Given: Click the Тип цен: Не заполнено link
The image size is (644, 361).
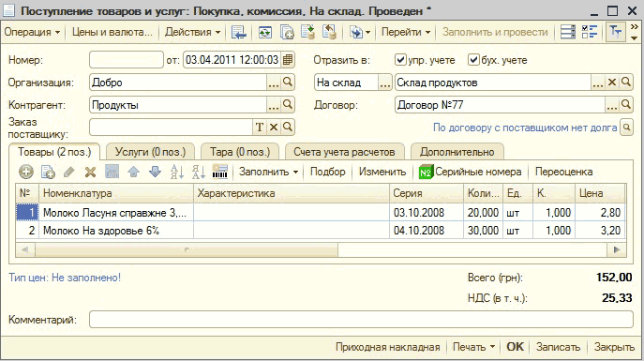Looking at the screenshot, I should 65,278.
